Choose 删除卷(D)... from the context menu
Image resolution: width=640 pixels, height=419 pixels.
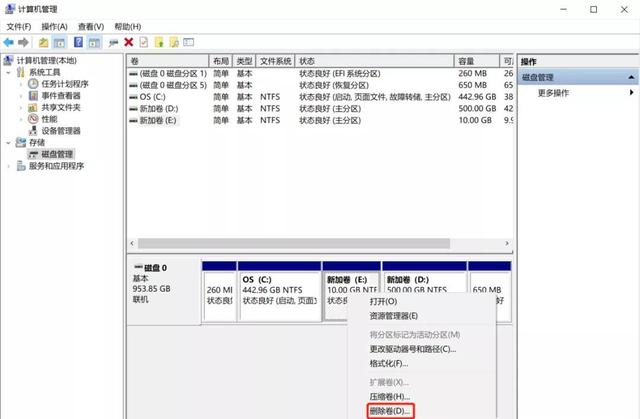422,411
